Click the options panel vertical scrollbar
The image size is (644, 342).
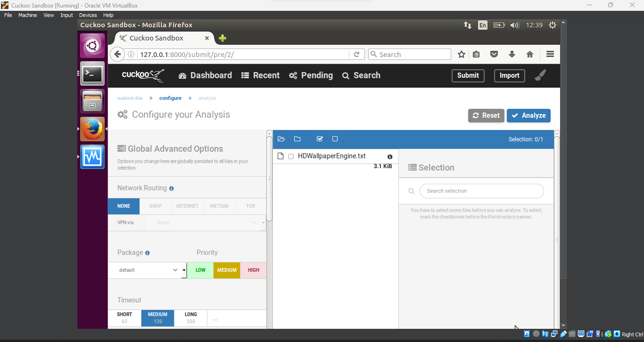click(x=270, y=179)
